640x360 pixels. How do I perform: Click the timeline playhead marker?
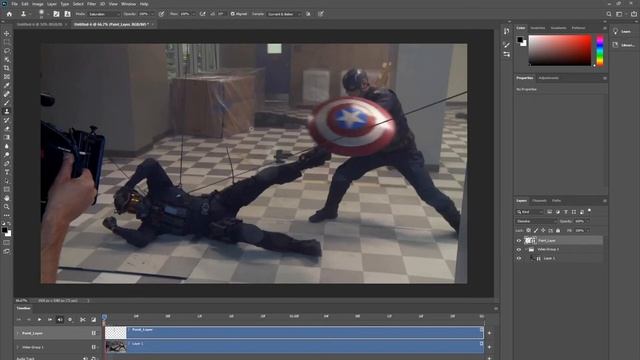pos(104,317)
